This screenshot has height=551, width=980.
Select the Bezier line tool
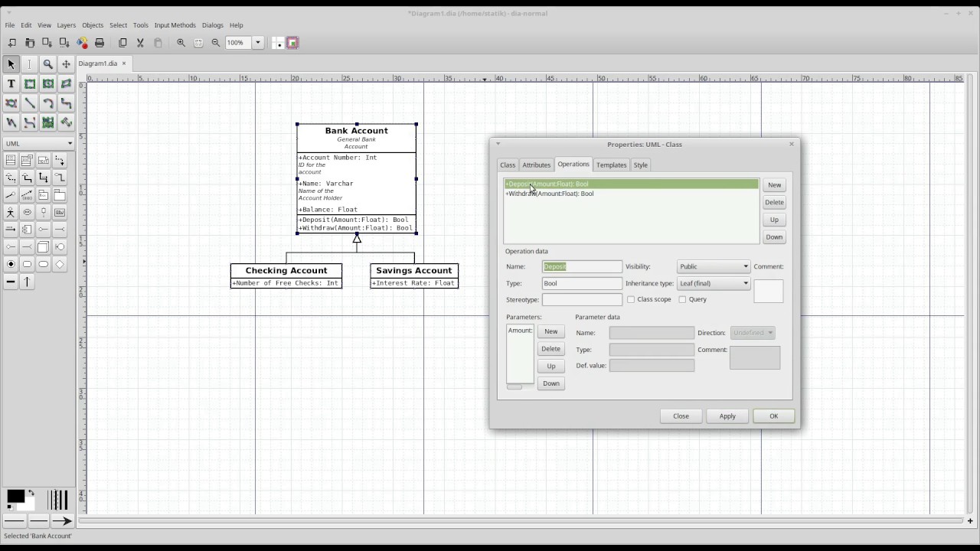tap(29, 122)
